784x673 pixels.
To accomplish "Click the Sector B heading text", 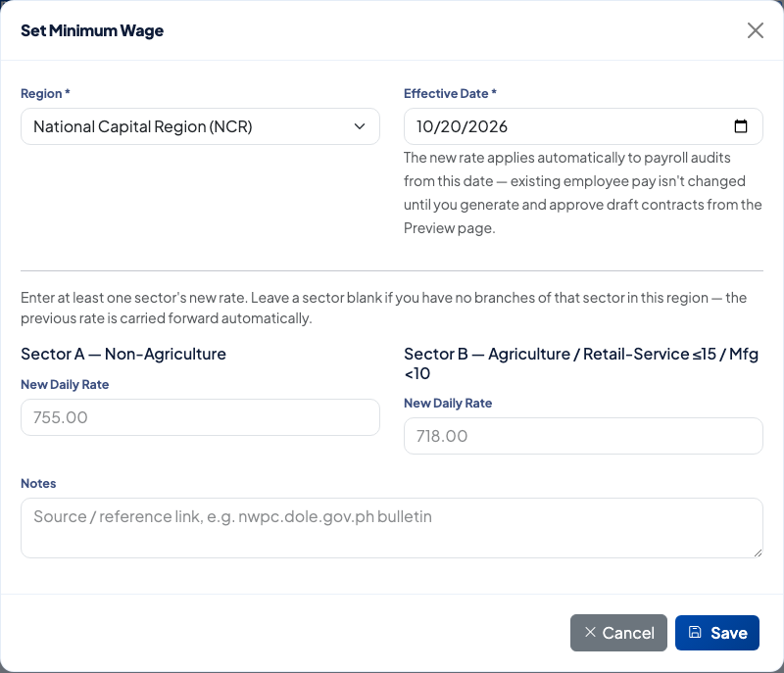I will [x=581, y=363].
